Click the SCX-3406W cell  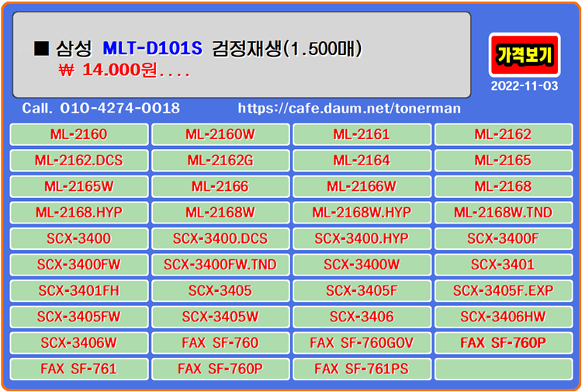[79, 342]
